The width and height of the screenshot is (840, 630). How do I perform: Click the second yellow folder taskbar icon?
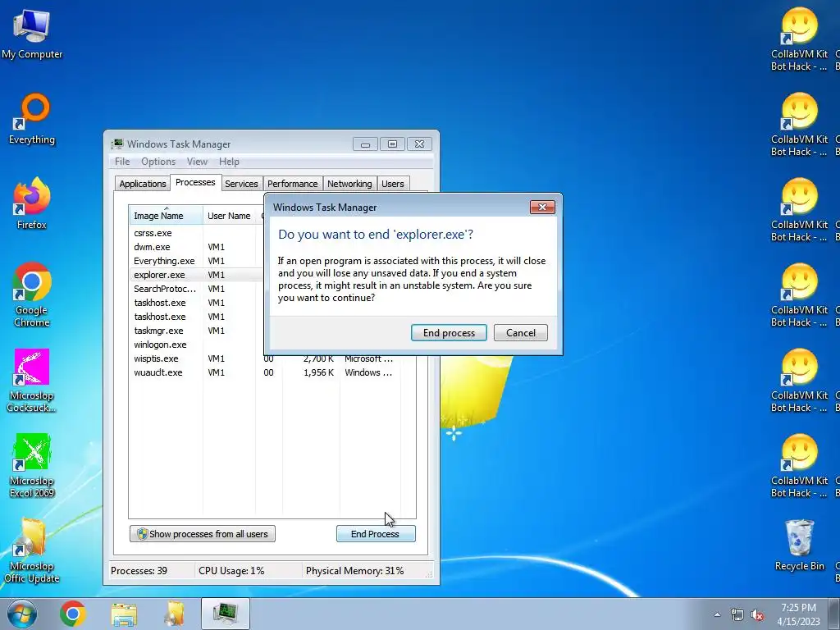[x=175, y=614]
